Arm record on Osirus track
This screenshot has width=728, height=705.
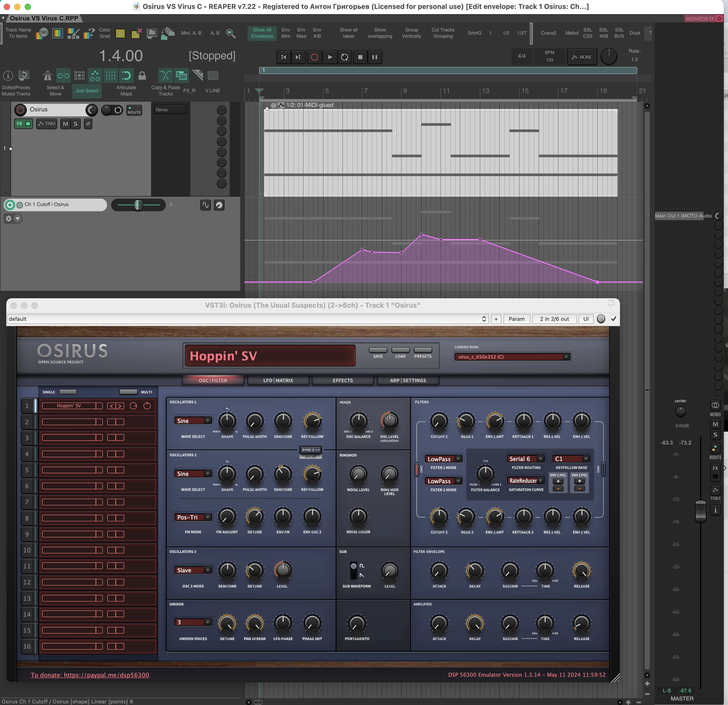click(20, 110)
